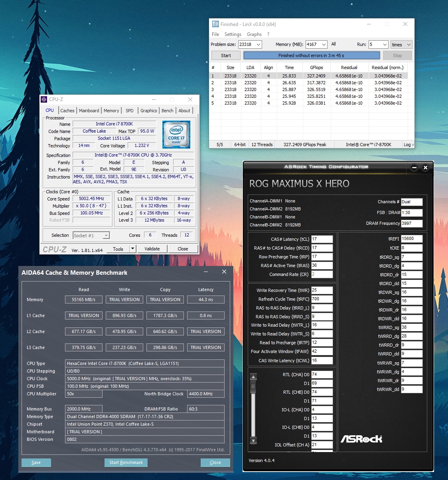Click L3 Cache Copy 298.86 GB/s

click(x=165, y=347)
